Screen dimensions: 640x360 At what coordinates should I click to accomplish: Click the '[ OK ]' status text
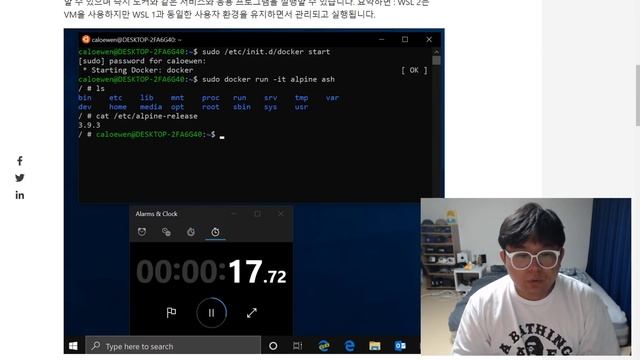[x=414, y=70]
